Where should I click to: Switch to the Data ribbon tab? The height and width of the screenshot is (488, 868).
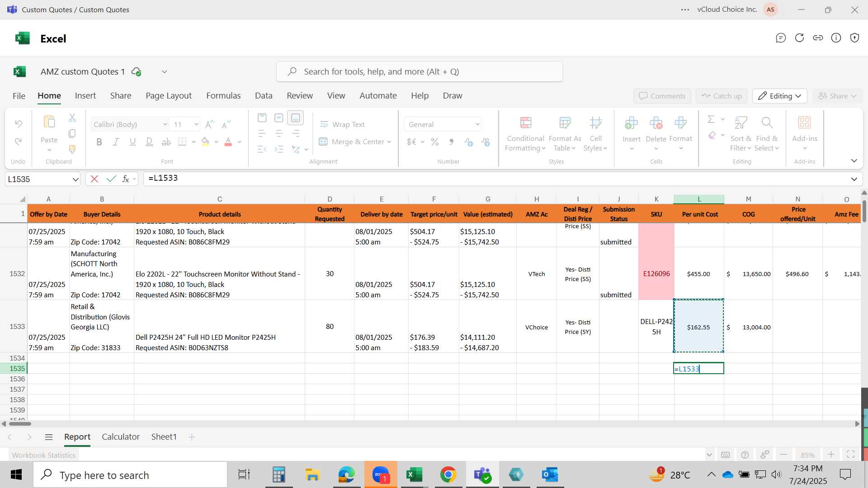pyautogui.click(x=264, y=96)
